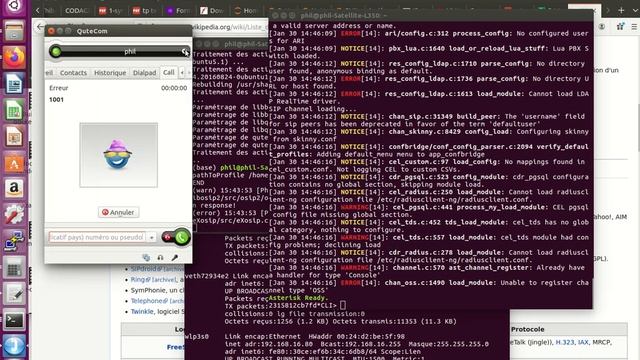The height and width of the screenshot is (360, 640).
Task: Switch to the tp PDF browser tab
Action: coord(144,10)
